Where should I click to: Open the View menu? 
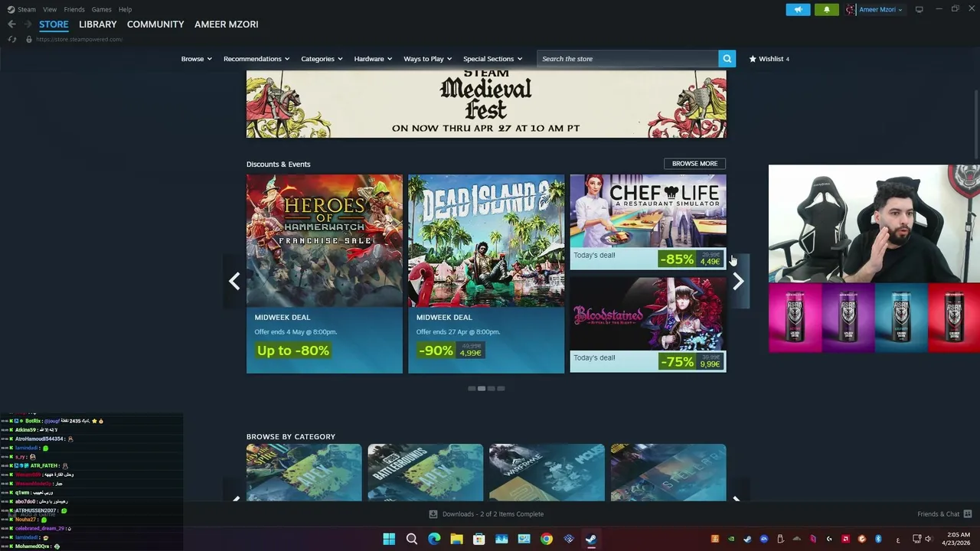pos(50,9)
